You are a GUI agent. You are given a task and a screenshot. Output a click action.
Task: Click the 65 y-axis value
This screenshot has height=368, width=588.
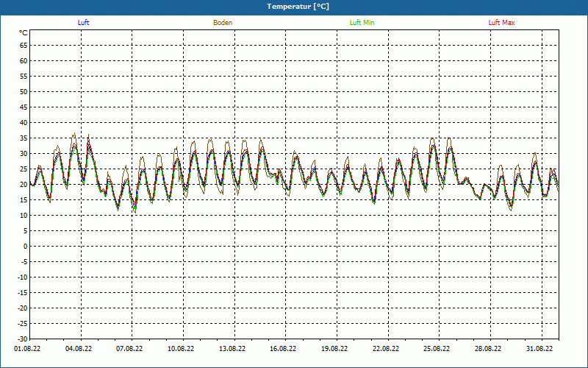(24, 46)
